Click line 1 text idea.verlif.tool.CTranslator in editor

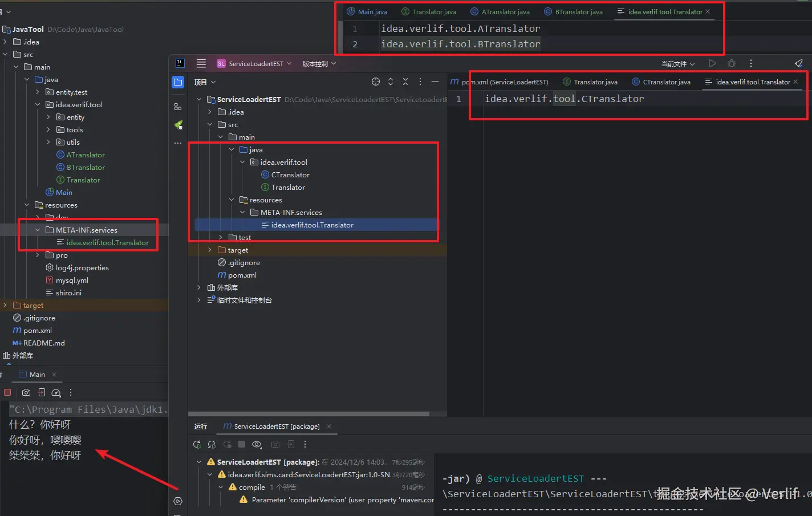tap(564, 99)
